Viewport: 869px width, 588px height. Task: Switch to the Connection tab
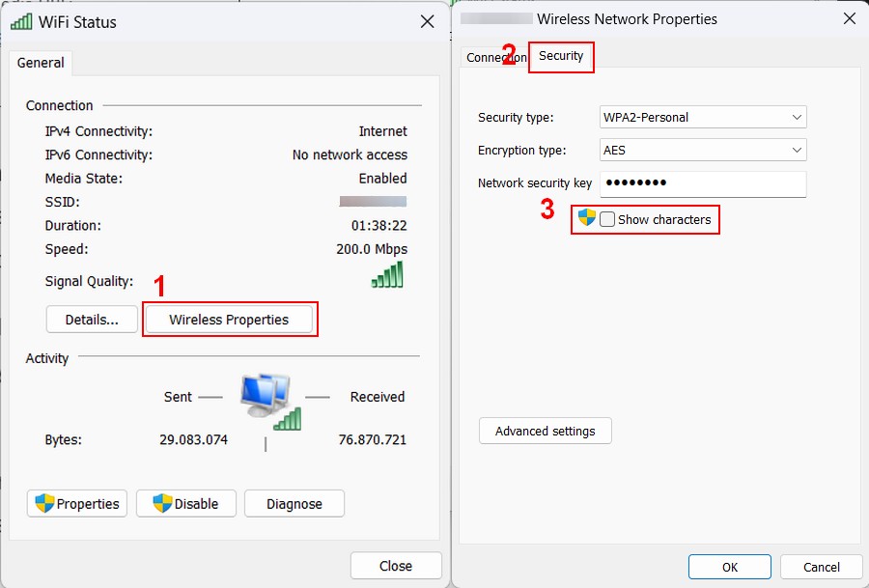tap(494, 58)
